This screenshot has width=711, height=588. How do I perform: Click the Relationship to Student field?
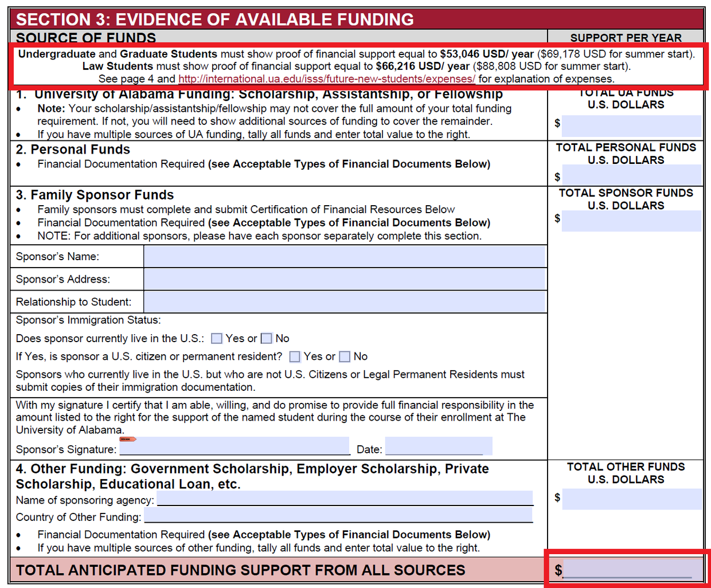[x=344, y=301]
